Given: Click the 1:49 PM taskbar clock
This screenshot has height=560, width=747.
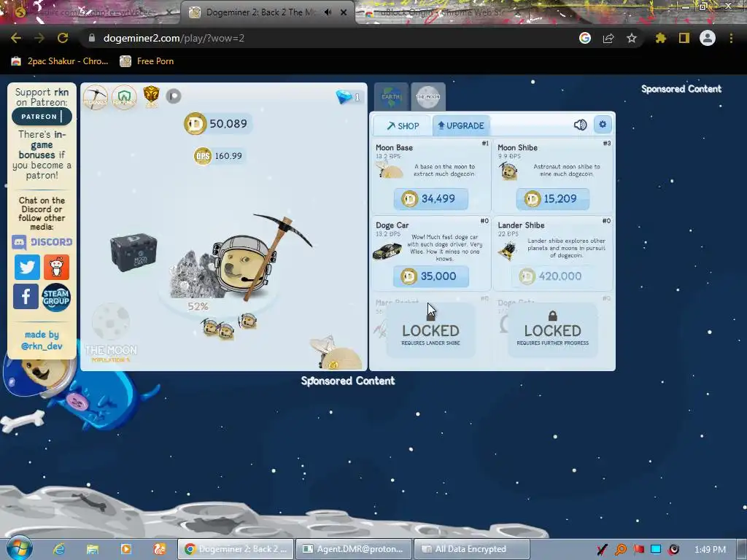Looking at the screenshot, I should 710,550.
